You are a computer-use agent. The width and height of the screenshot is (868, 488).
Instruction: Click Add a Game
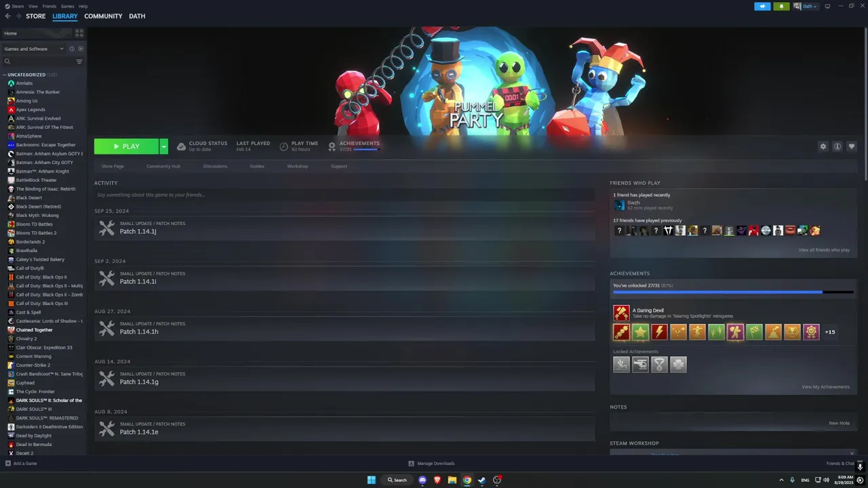tap(21, 464)
